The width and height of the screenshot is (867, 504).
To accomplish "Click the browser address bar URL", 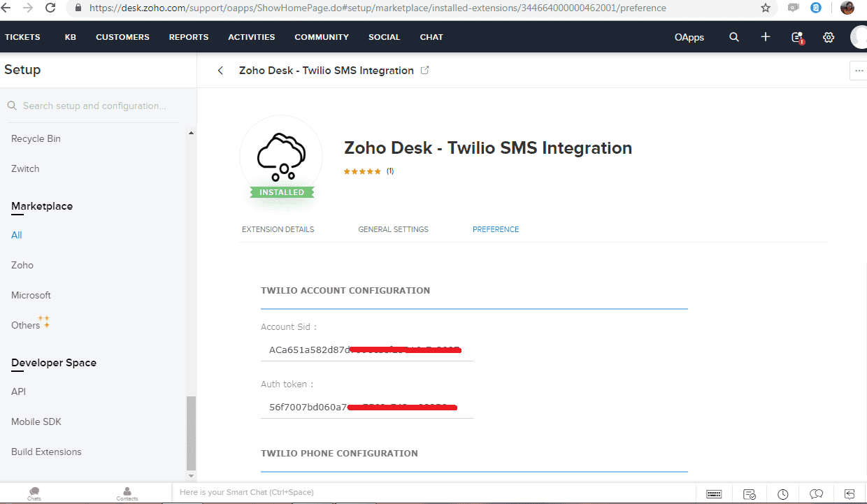I will 378,8.
